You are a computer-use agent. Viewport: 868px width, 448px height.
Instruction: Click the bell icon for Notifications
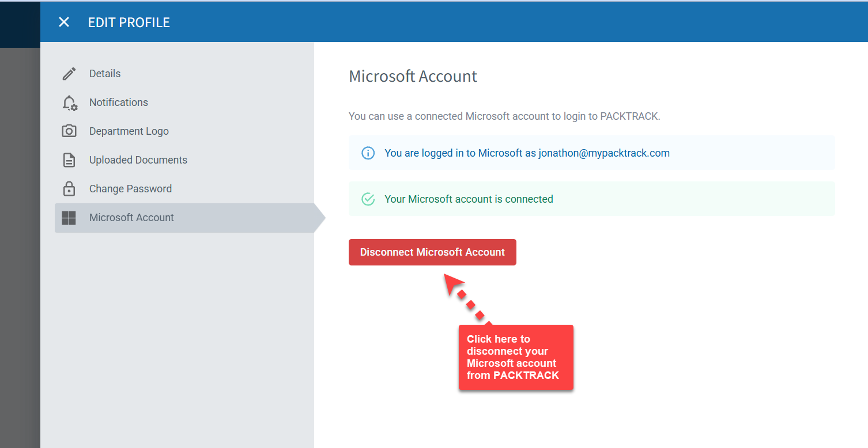click(69, 103)
